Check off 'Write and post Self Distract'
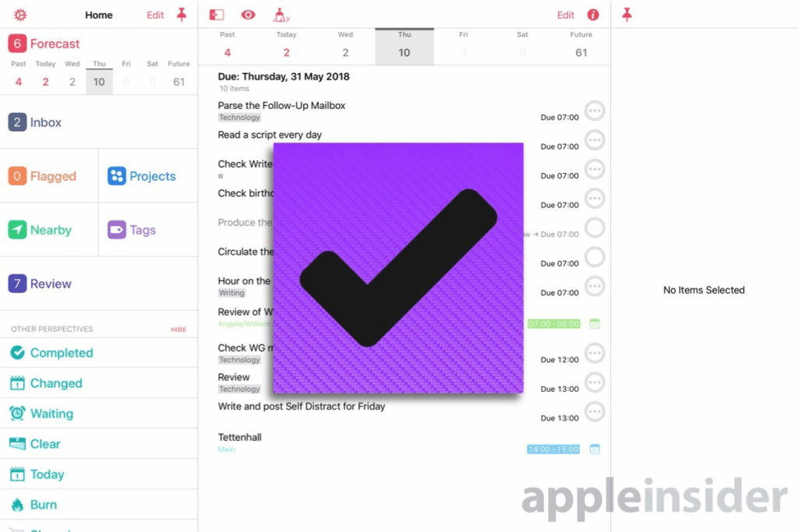The height and width of the screenshot is (532, 798). (595, 412)
